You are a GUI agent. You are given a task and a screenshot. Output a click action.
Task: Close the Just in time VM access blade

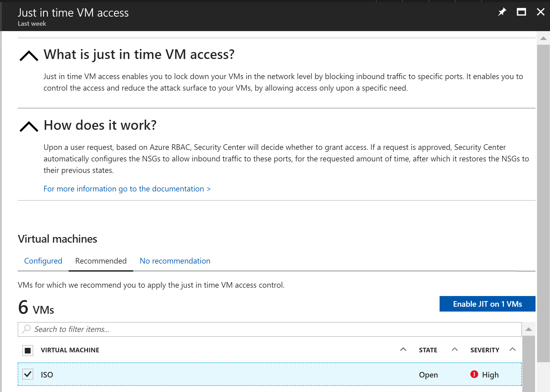click(x=541, y=12)
